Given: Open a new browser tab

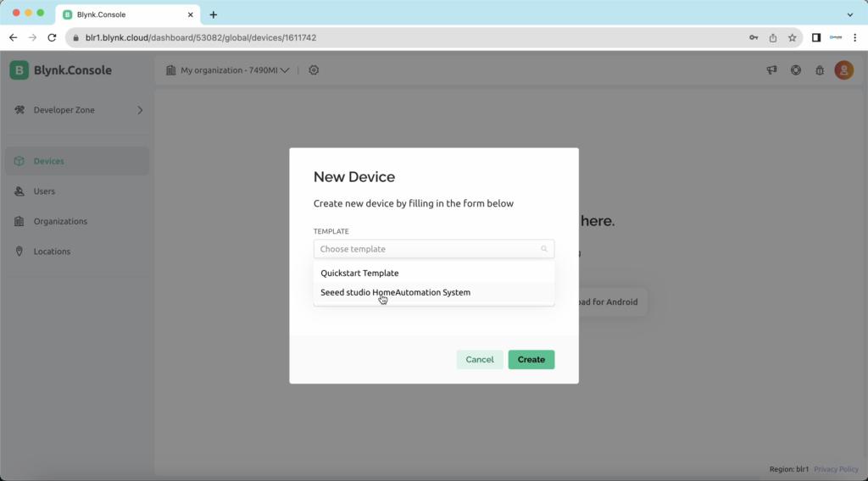Looking at the screenshot, I should [x=213, y=15].
